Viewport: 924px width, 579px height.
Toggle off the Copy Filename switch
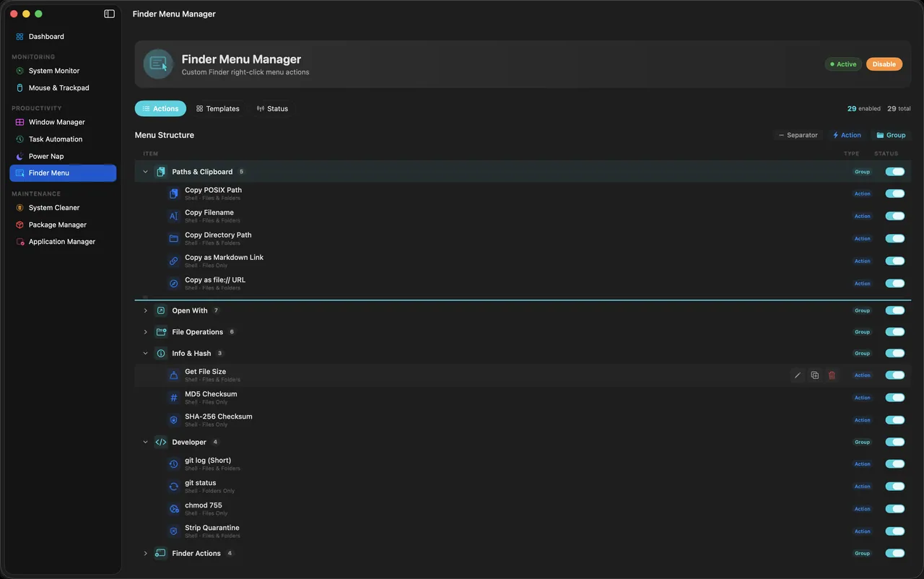coord(895,216)
